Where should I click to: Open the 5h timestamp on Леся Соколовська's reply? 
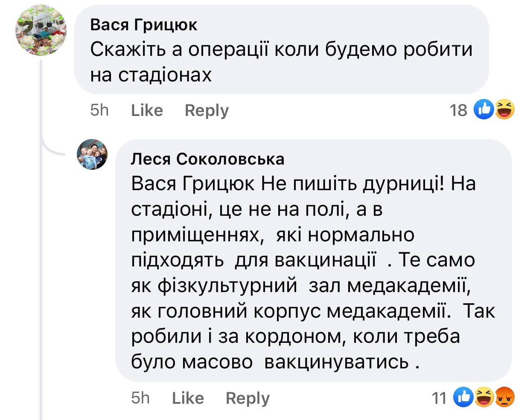click(140, 398)
